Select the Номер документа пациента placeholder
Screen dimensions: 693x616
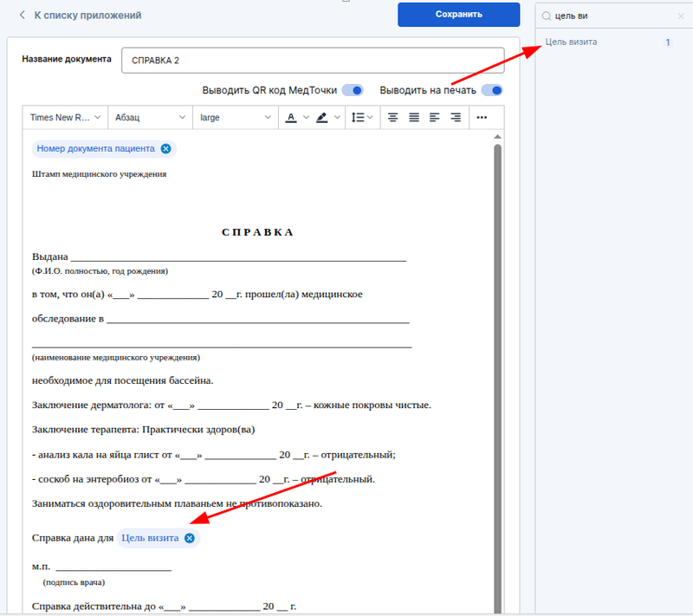[x=96, y=149]
